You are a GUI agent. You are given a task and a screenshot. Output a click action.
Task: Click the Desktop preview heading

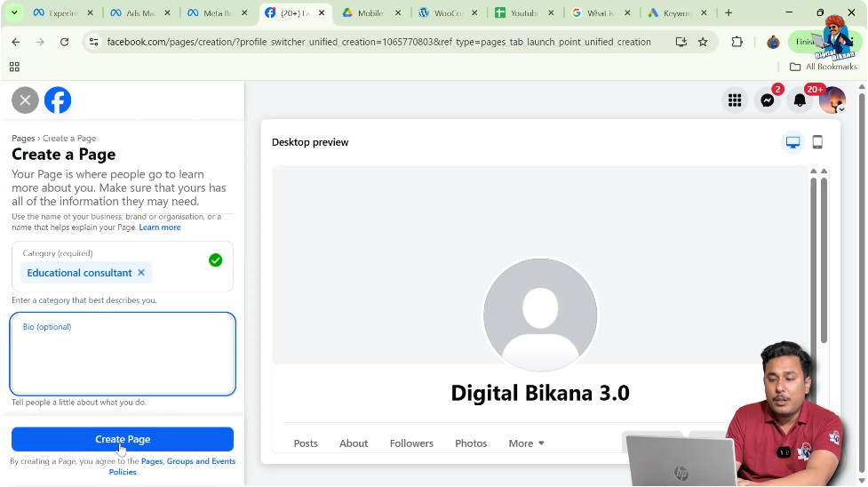(310, 142)
